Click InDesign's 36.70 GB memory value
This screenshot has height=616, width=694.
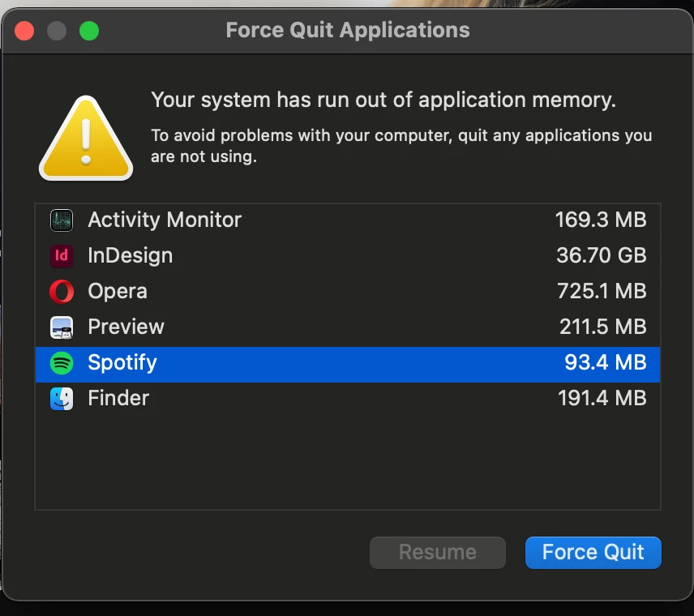pos(601,256)
